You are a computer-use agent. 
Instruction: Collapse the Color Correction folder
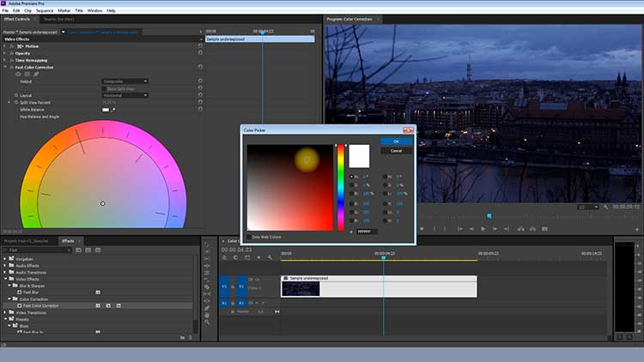click(x=9, y=299)
